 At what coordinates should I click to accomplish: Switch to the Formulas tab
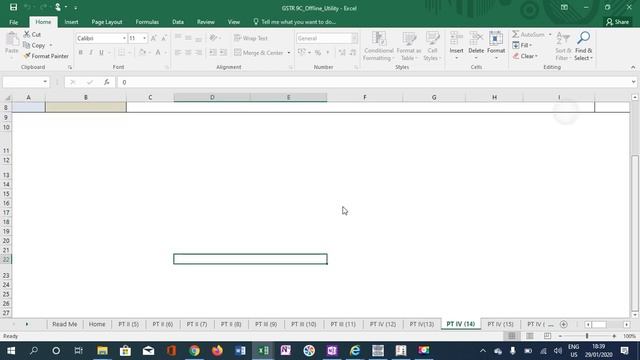pyautogui.click(x=147, y=22)
